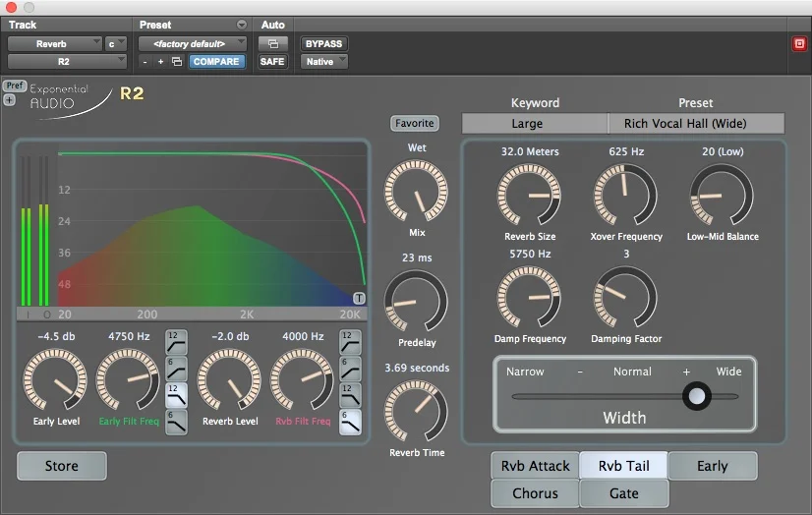Toggle the COMPARE button
The image size is (812, 515).
(x=216, y=62)
